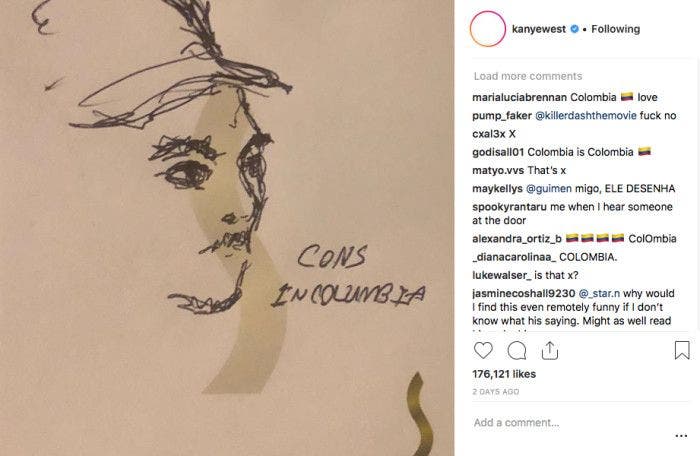Click the sketch drawing post image
The image size is (700, 456).
[228, 228]
